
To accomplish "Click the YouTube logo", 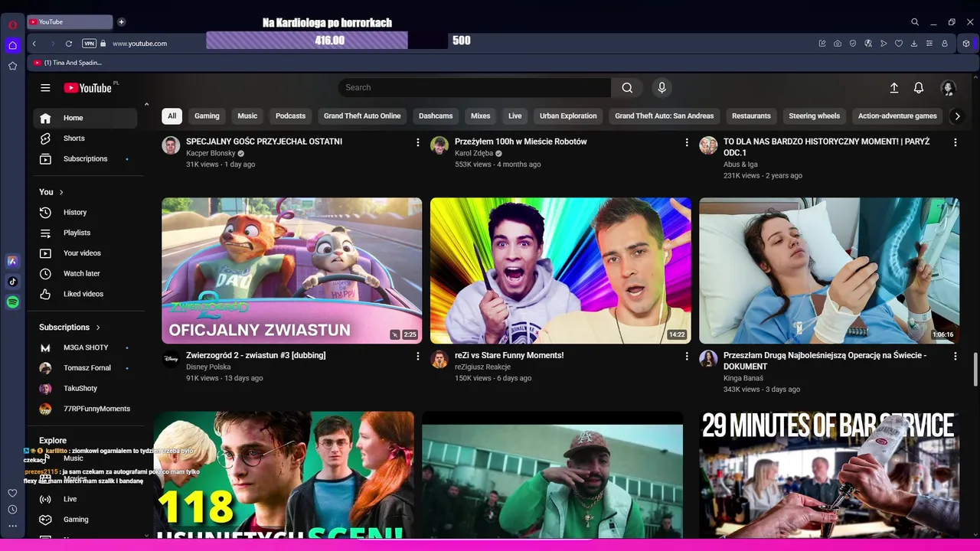I will 89,88.
